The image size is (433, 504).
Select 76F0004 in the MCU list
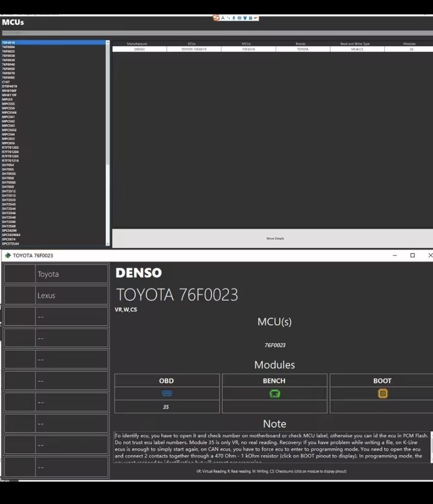point(9,47)
